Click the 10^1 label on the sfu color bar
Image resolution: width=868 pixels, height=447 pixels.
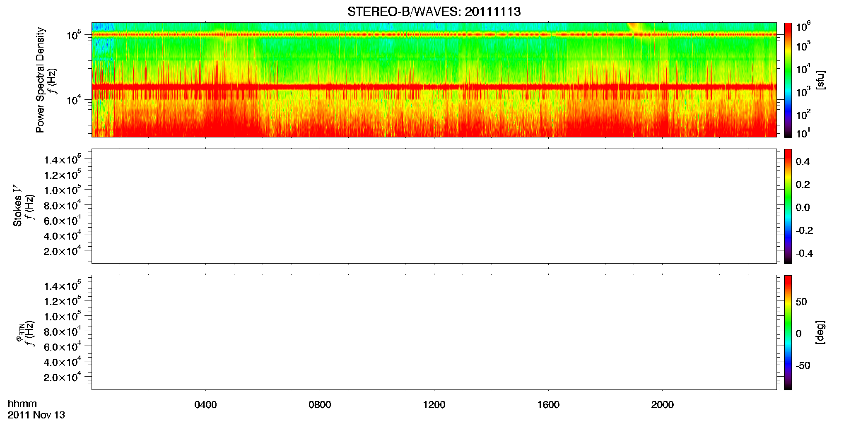click(803, 133)
